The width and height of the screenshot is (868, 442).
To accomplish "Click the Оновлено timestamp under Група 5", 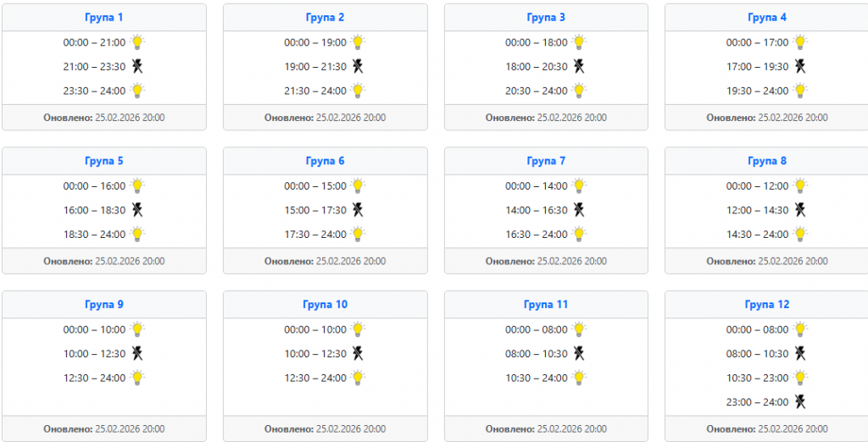I will point(104,262).
